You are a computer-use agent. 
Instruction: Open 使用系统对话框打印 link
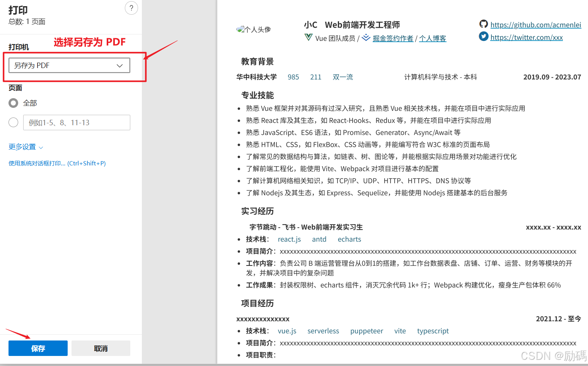(57, 163)
